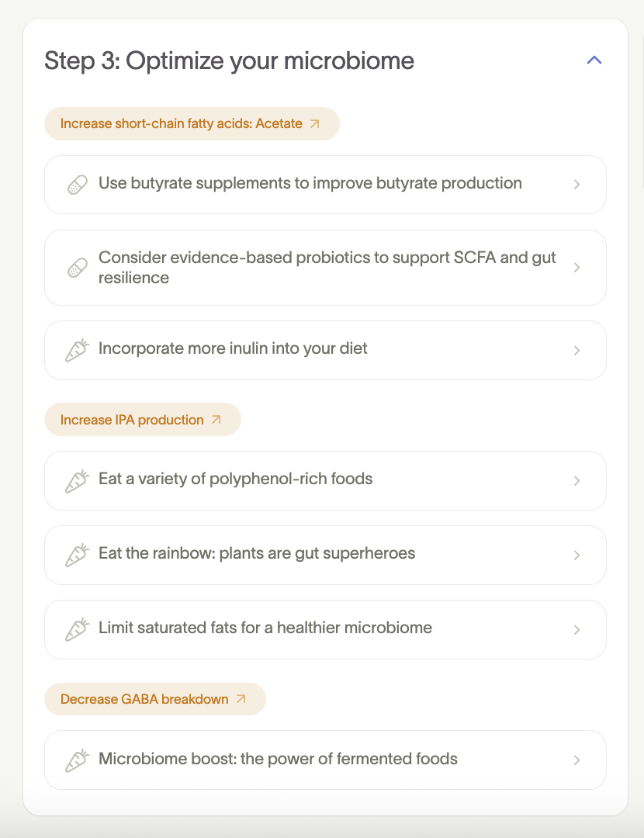The width and height of the screenshot is (644, 838).
Task: Click the arrow icon in Increase IPA production tag
Action: pos(216,420)
